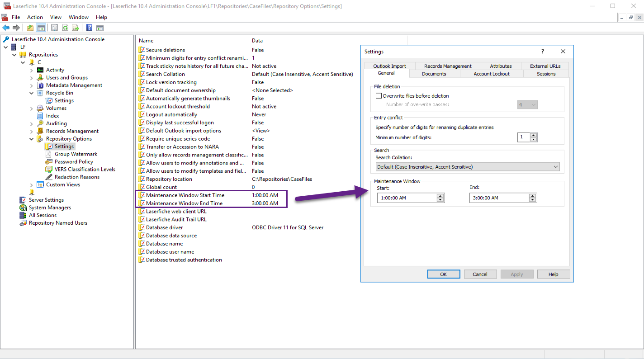Expand the Users and Groups node
This screenshot has width=644, height=359.
31,78
